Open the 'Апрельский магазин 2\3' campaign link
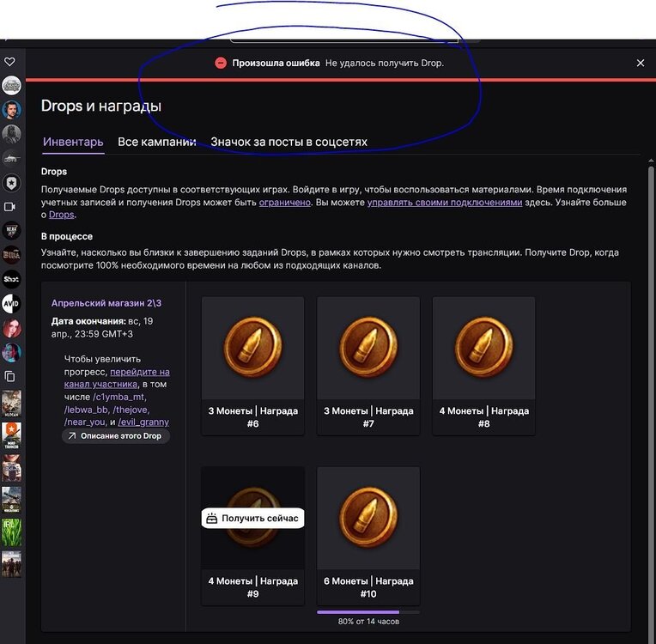The height and width of the screenshot is (644, 656). coord(106,303)
